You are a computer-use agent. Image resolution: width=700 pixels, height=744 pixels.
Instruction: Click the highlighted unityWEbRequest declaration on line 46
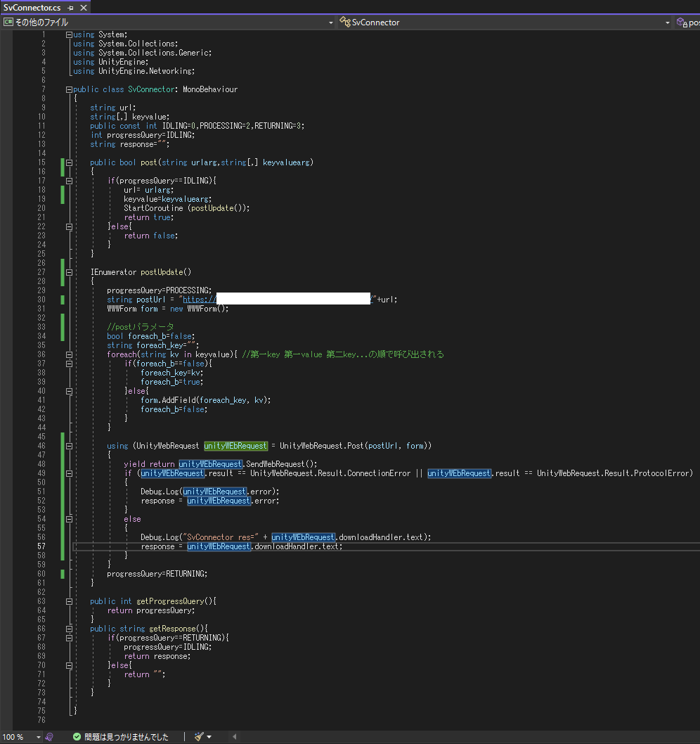pos(235,446)
